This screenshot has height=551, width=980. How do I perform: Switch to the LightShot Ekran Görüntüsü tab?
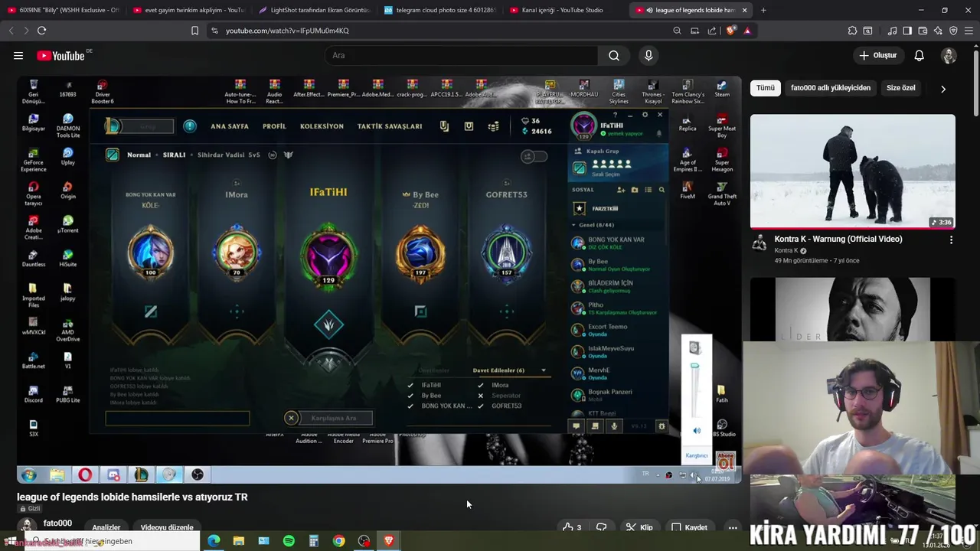[x=314, y=10]
